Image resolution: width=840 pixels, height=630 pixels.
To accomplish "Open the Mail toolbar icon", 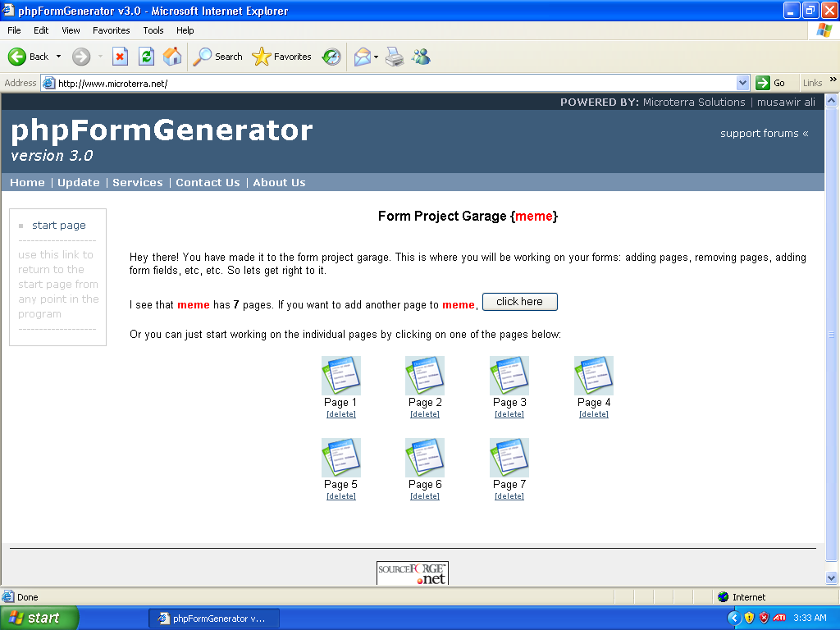I will pyautogui.click(x=363, y=57).
